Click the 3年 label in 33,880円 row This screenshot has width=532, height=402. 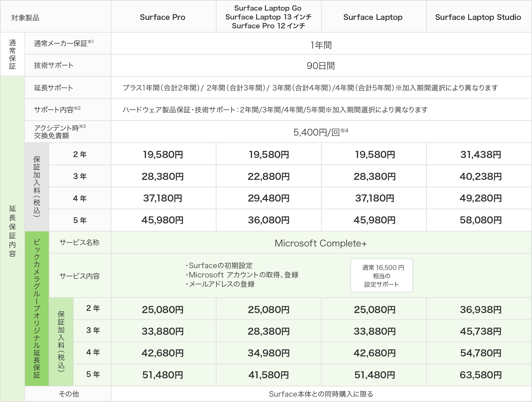point(93,330)
